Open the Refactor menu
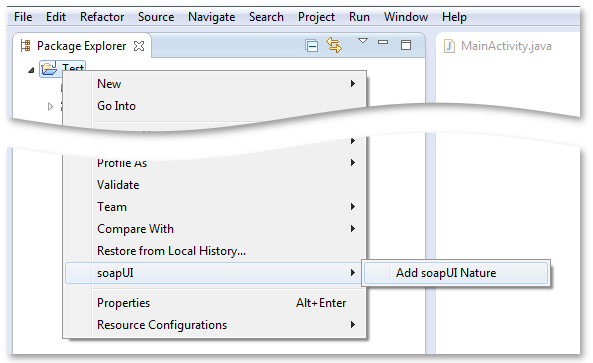 (x=102, y=17)
